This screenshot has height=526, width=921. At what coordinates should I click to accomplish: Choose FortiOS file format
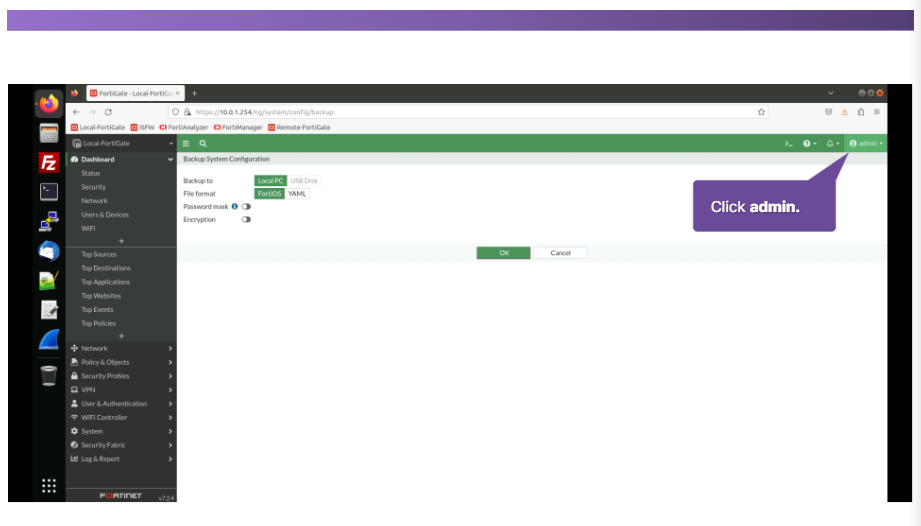[269, 194]
